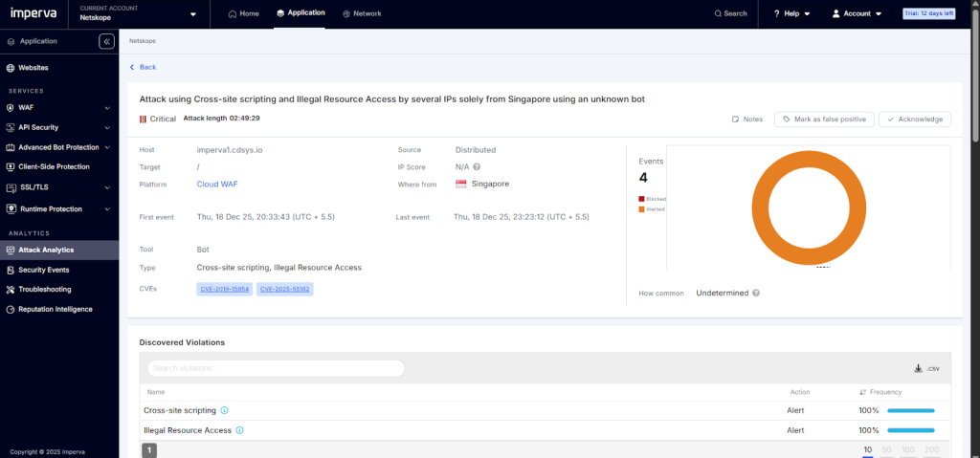Download violations as .csv
This screenshot has width=980, height=458.
tap(926, 369)
